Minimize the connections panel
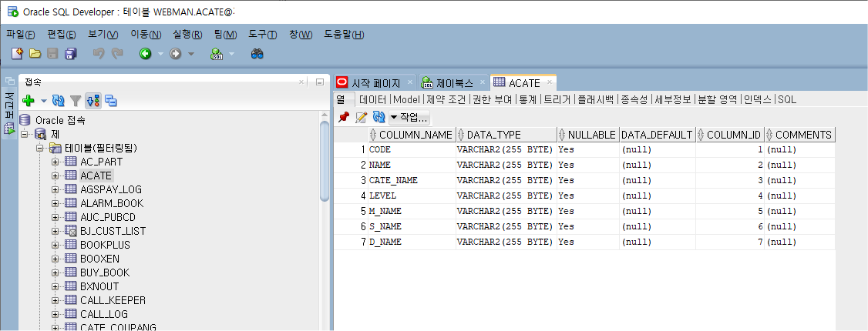Image resolution: width=868 pixels, height=331 pixels. point(319,82)
